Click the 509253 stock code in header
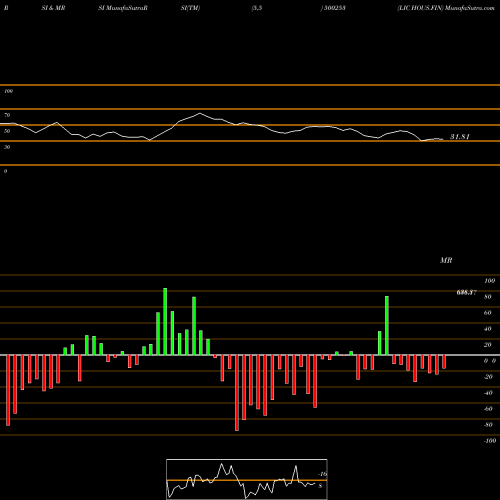500x500 pixels. click(334, 8)
